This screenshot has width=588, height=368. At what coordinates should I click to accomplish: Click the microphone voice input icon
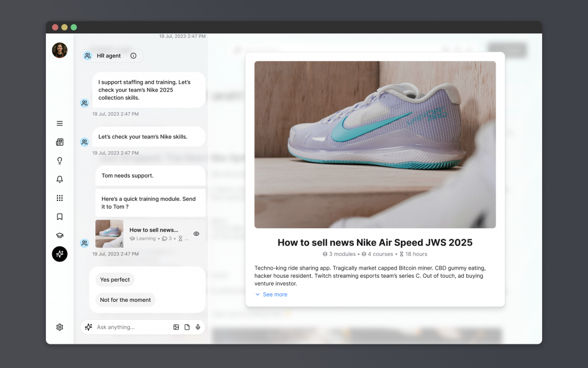[x=198, y=327]
